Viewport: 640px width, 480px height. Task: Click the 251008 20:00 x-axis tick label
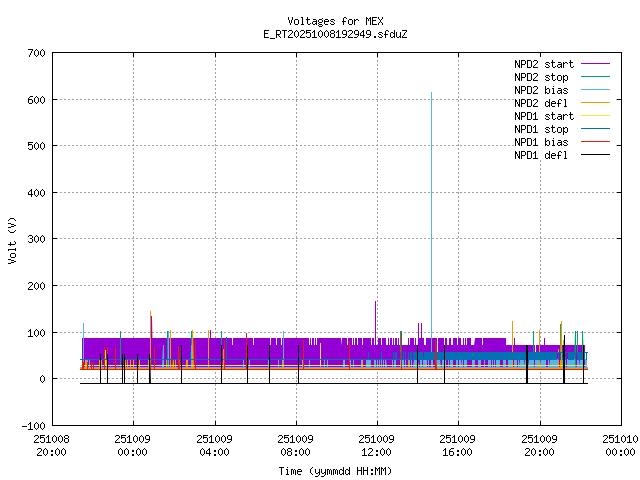pyautogui.click(x=51, y=444)
